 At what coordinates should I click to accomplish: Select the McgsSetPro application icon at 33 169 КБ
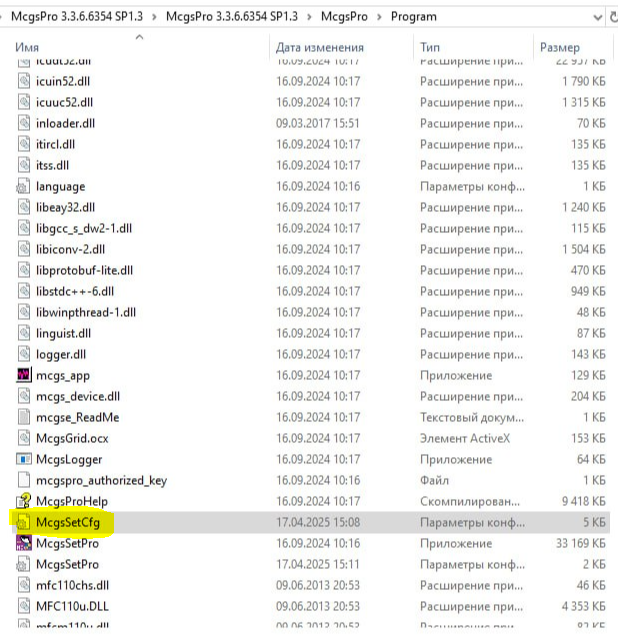click(24, 543)
